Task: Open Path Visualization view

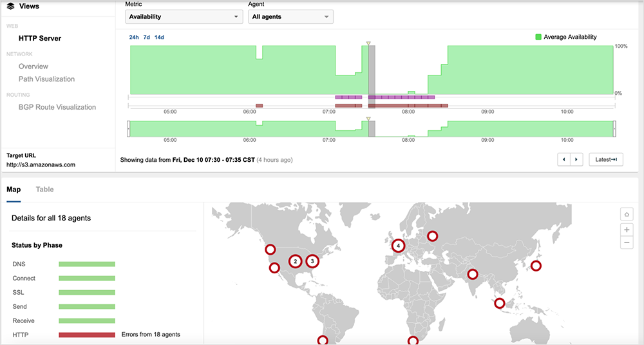Action: [x=46, y=79]
